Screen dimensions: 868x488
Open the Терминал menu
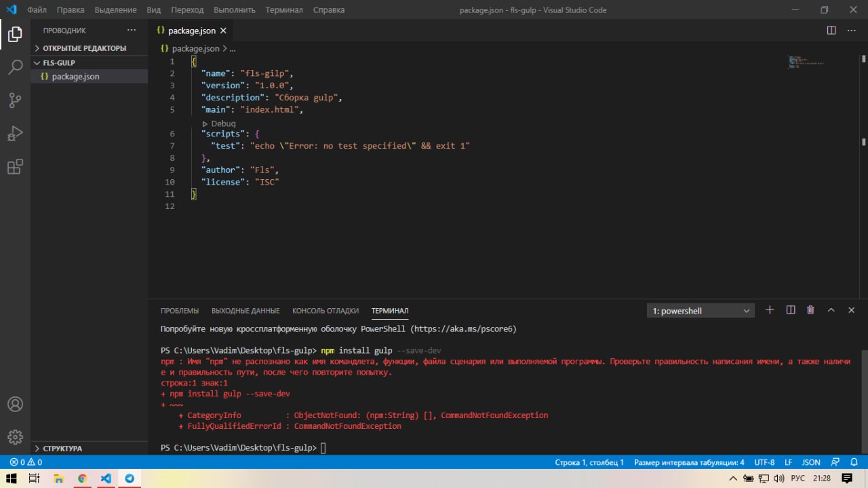284,10
